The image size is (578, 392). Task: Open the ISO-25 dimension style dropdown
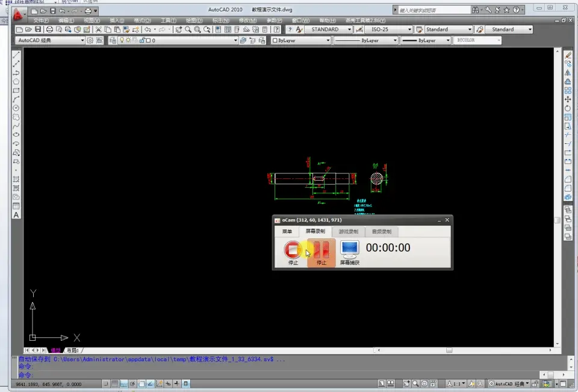pyautogui.click(x=388, y=30)
